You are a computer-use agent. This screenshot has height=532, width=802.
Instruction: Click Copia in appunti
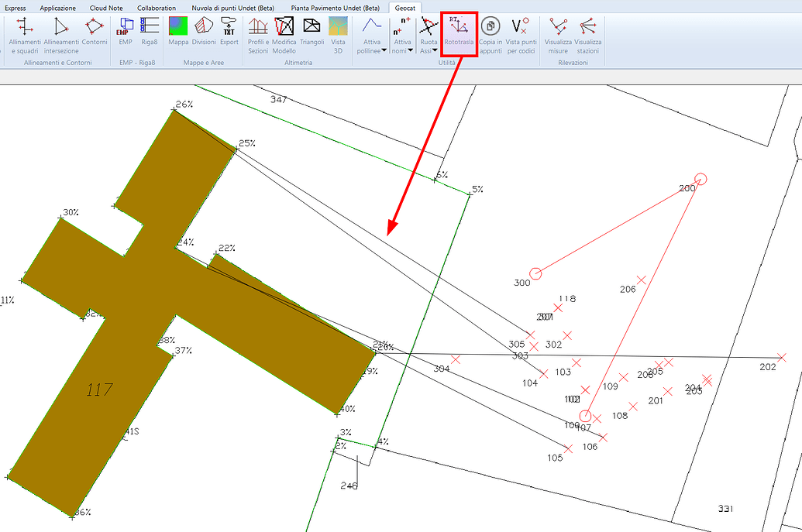click(x=490, y=36)
